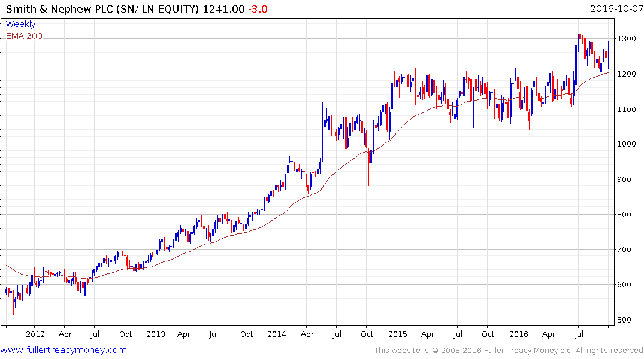644x359 pixels.
Task: Click the 900 price axis label
Action: (x=625, y=180)
